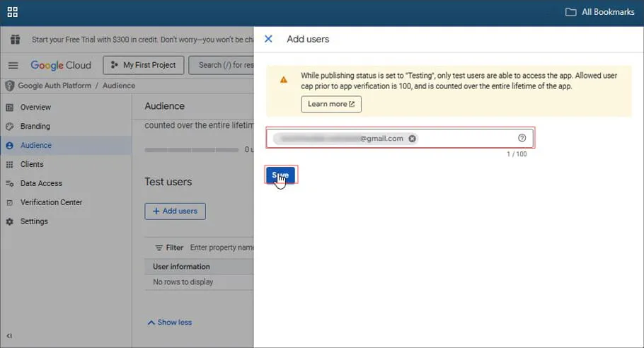Save the added test user
The image size is (644, 348).
(x=280, y=175)
